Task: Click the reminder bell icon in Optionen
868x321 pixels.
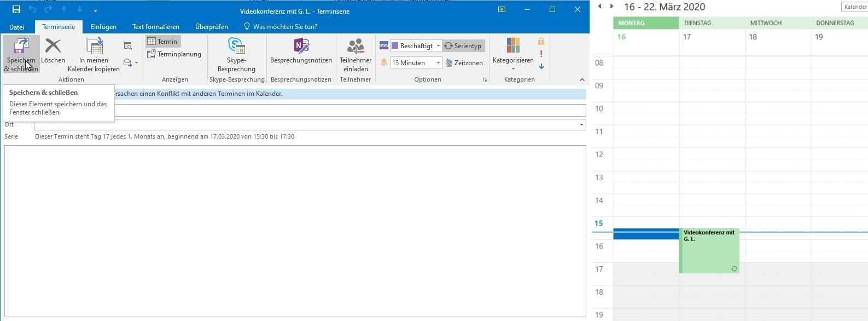Action: [384, 63]
